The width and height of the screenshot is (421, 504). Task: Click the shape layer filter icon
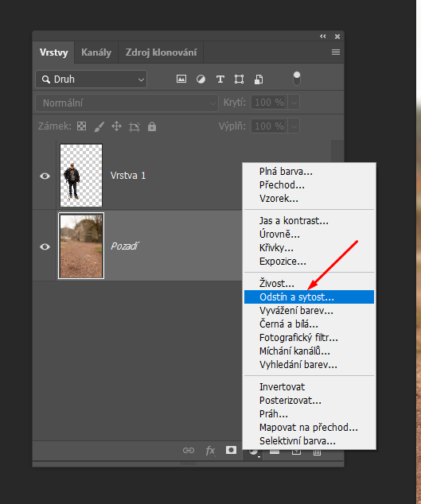(x=239, y=79)
